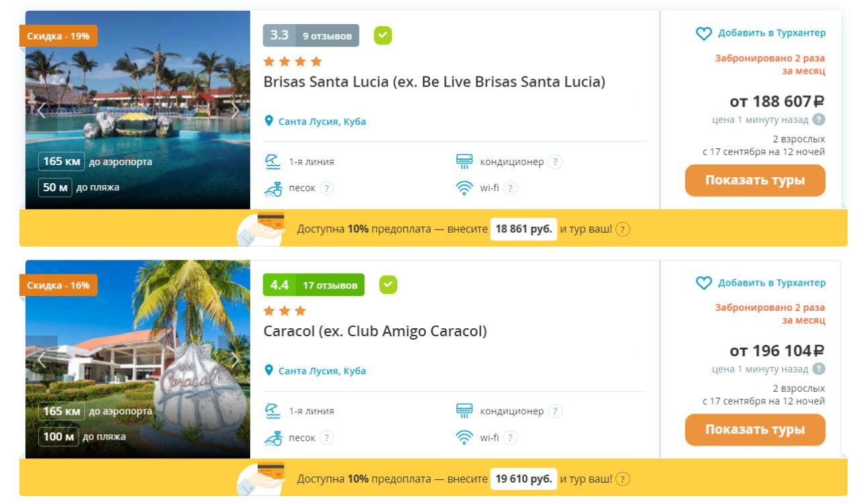Image resolution: width=859 pixels, height=504 pixels.
Task: Show next photo of Caracol hotel
Action: [235, 360]
